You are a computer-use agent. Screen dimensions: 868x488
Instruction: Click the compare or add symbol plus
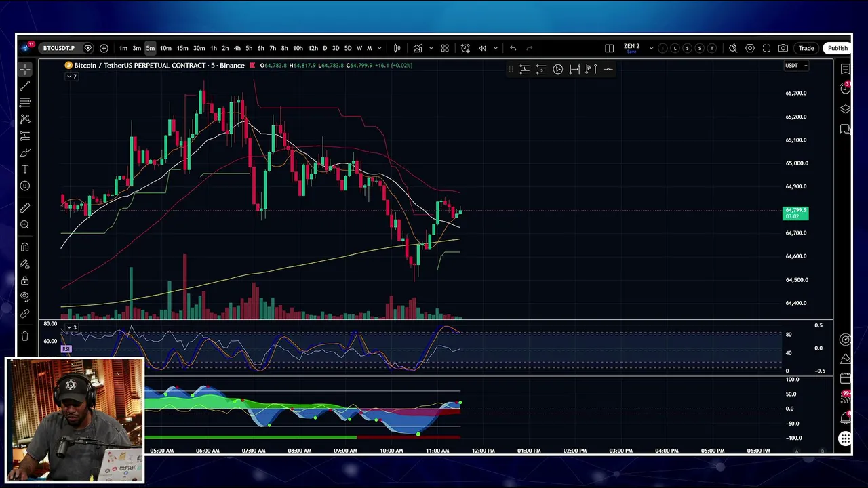coord(104,48)
